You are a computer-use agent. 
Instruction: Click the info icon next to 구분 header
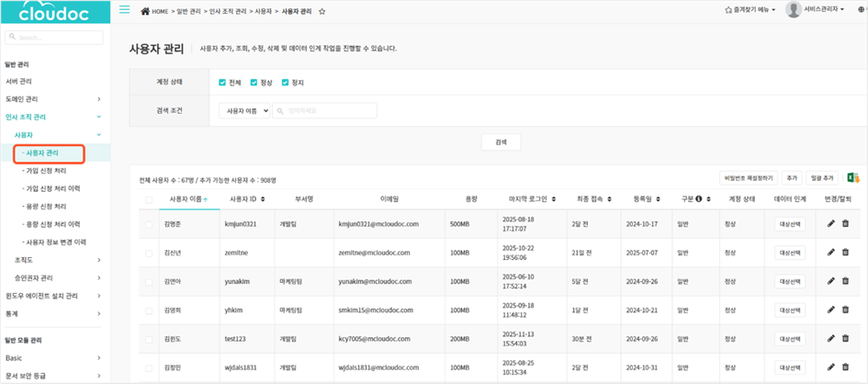(x=699, y=198)
